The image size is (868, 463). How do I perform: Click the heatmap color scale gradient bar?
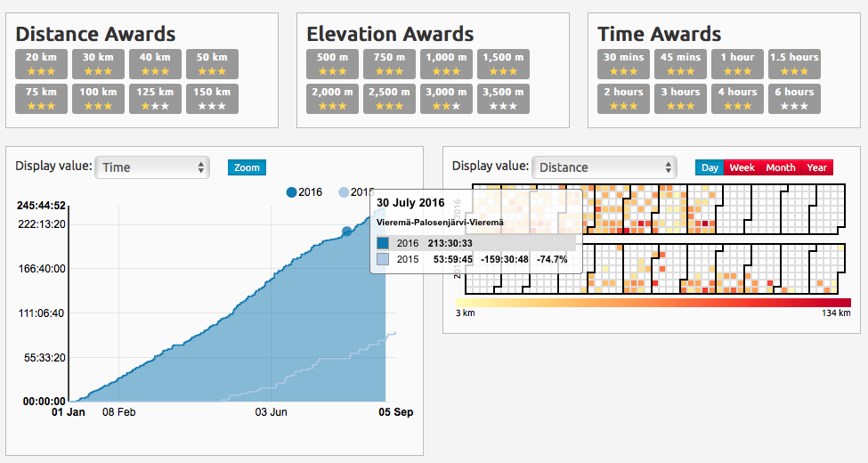[653, 303]
